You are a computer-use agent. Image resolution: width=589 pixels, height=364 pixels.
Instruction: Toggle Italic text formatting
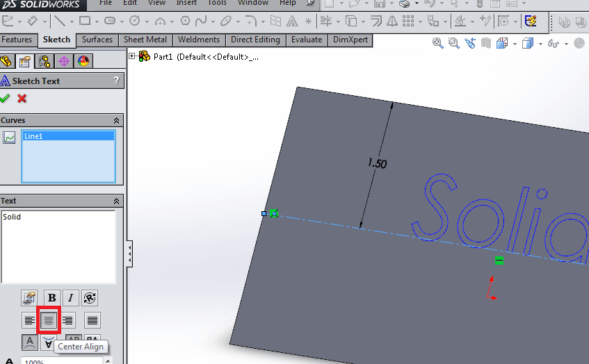[x=70, y=298]
